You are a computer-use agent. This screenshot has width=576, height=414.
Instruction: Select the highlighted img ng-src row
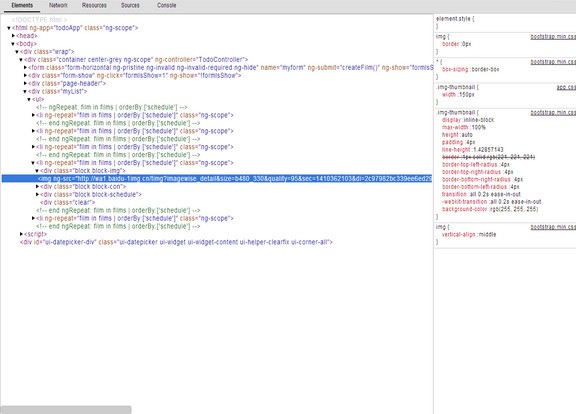(217, 179)
